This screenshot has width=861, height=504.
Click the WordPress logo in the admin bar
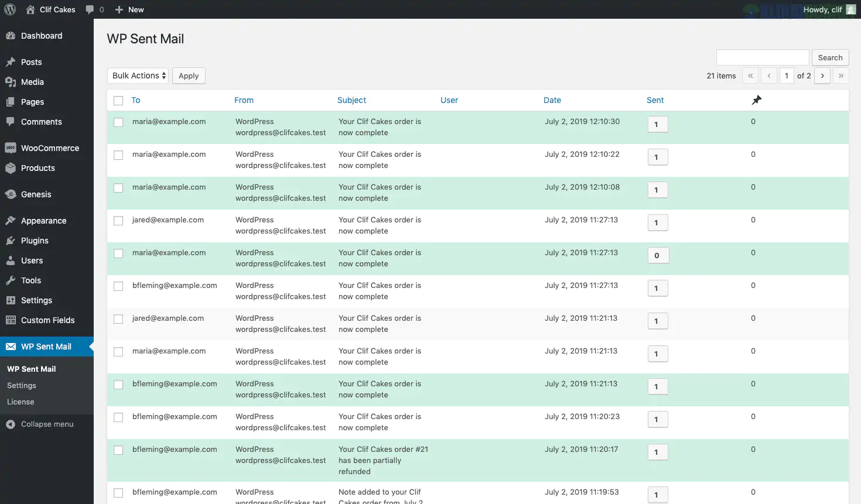point(9,9)
